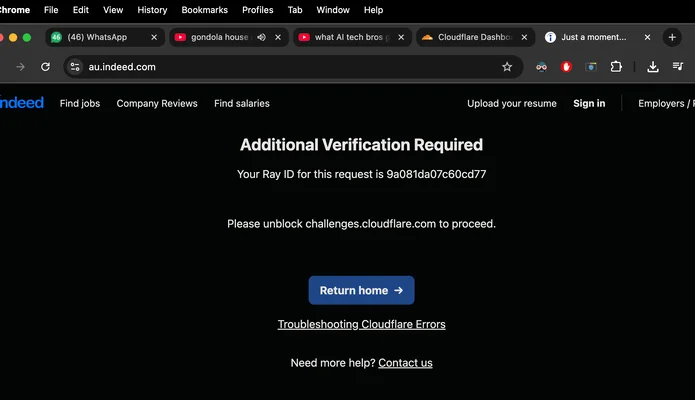This screenshot has height=400, width=695.
Task: Click the yellow macOS minimize button
Action: [x=13, y=38]
